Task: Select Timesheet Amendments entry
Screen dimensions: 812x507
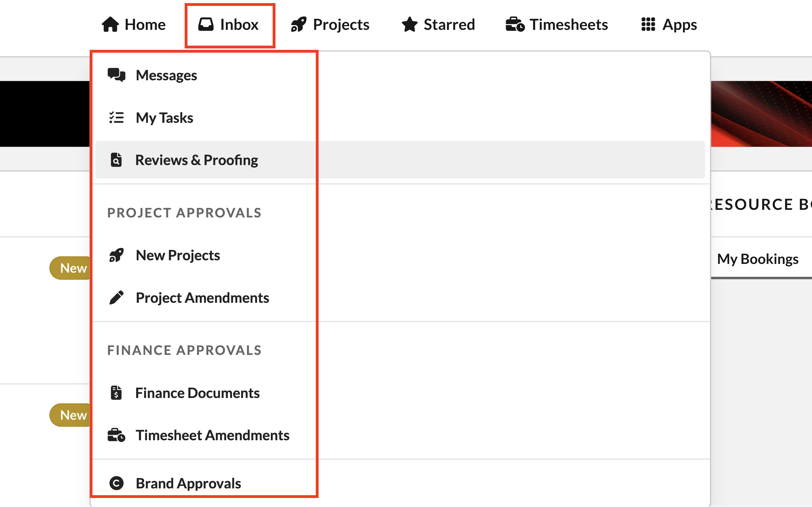Action: pos(212,435)
